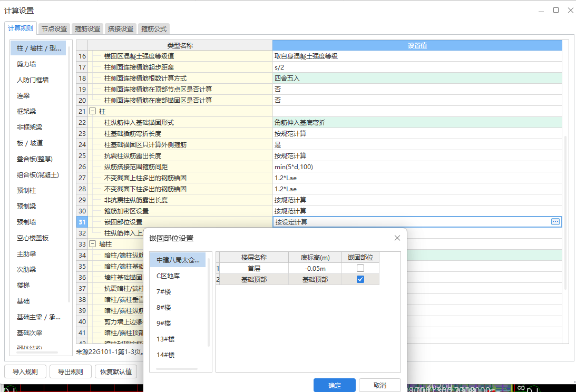Select 9#楼 in dialog list
The width and height of the screenshot is (576, 392).
coord(178,323)
